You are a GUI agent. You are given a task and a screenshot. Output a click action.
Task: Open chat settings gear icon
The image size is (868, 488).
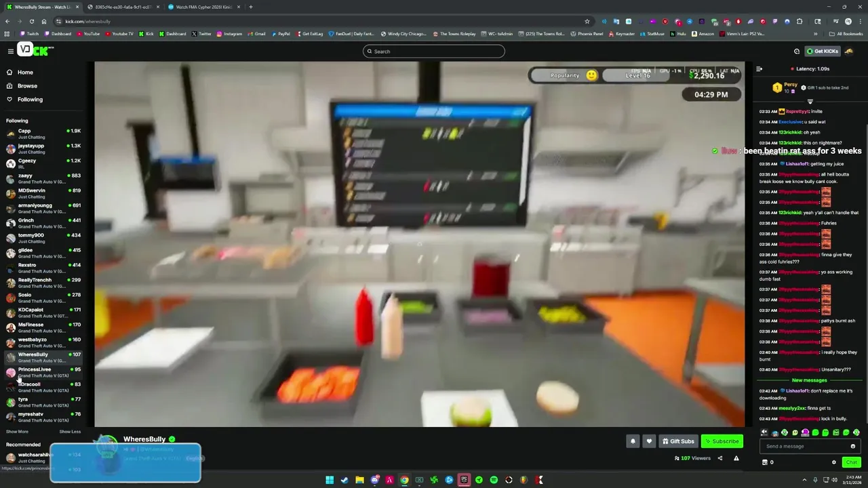(834, 462)
